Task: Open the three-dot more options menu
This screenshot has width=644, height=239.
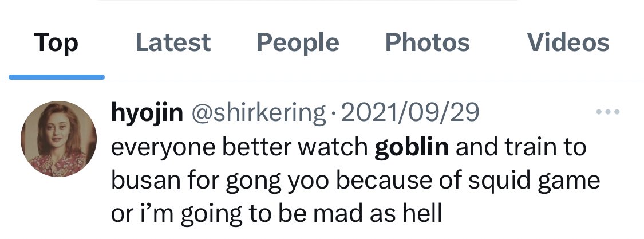Action: coord(608,112)
